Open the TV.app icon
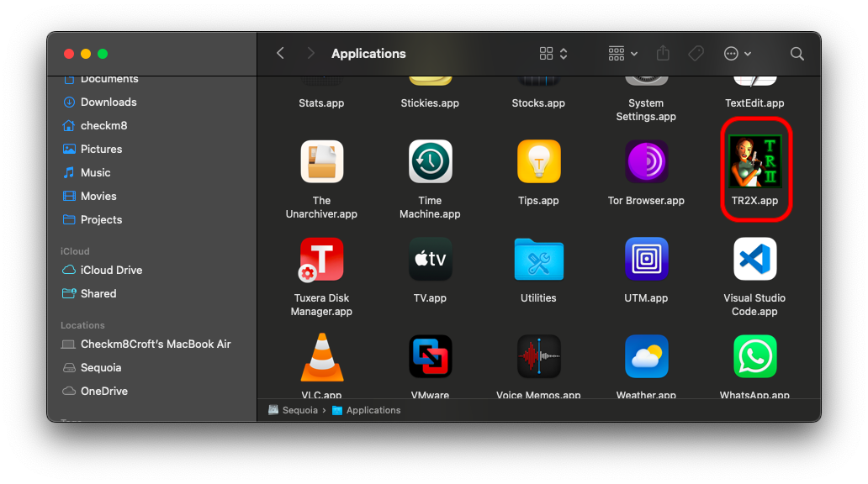Image resolution: width=868 pixels, height=484 pixels. tap(430, 260)
